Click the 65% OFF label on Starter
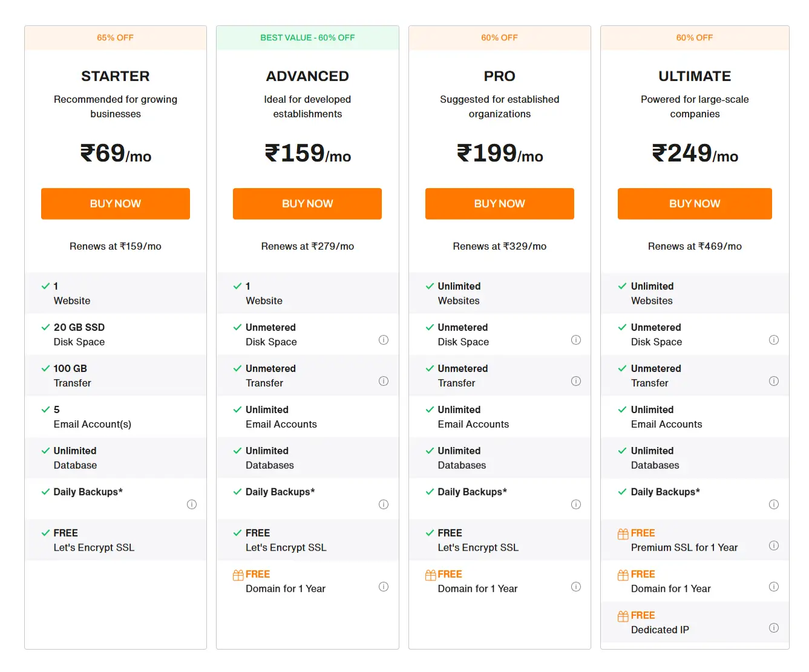 pos(115,37)
